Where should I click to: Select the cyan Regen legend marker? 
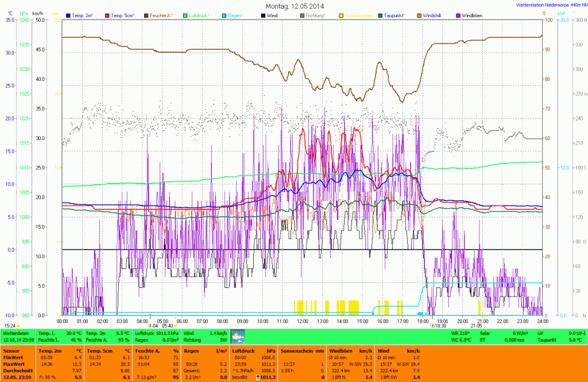pos(224,14)
